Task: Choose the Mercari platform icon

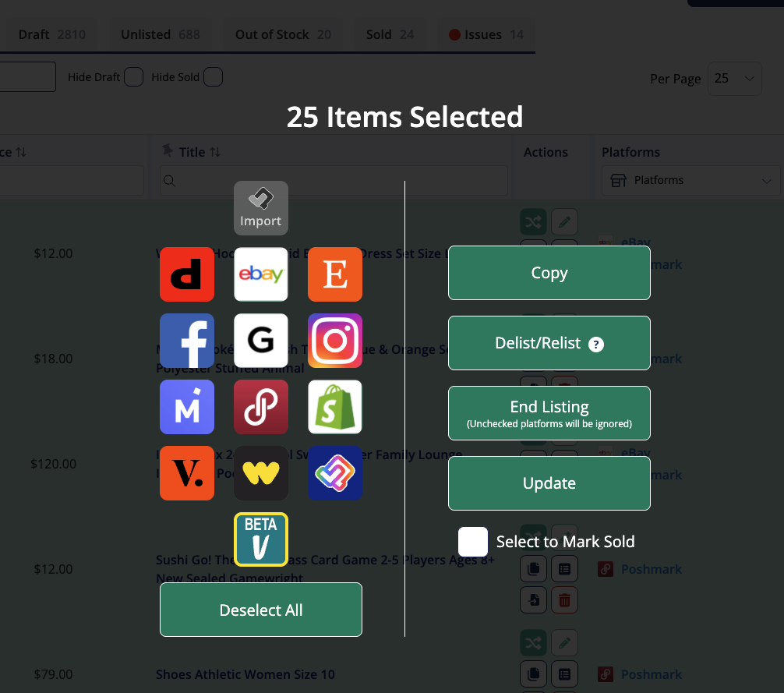Action: (187, 407)
